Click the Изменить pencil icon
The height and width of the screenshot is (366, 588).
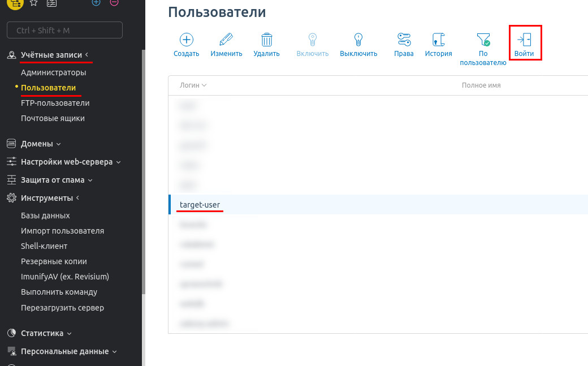(226, 40)
